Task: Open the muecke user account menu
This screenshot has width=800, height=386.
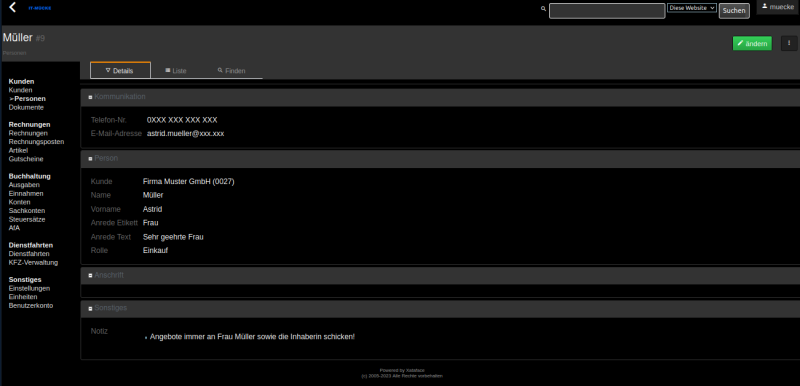Action: 778,7
